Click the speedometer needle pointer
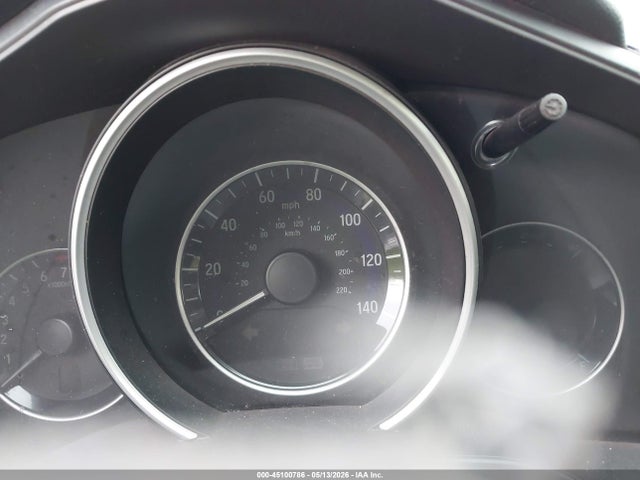 pyautogui.click(x=232, y=311)
